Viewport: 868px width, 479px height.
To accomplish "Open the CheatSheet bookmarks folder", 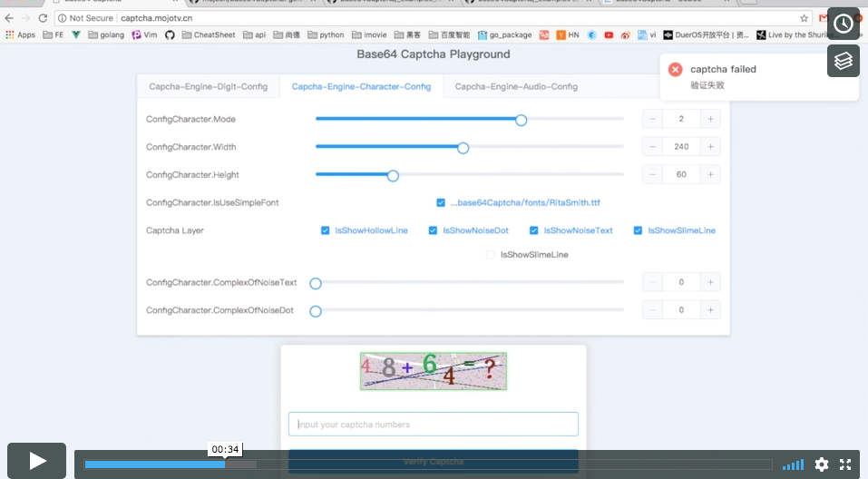I will click(x=208, y=34).
